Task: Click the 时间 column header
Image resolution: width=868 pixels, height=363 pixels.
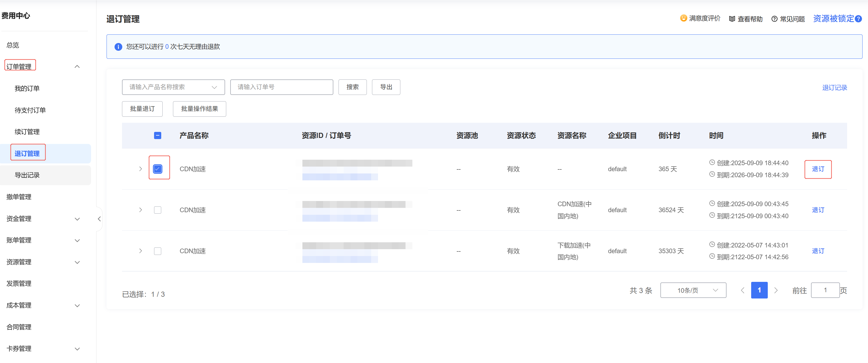Action: 716,136
